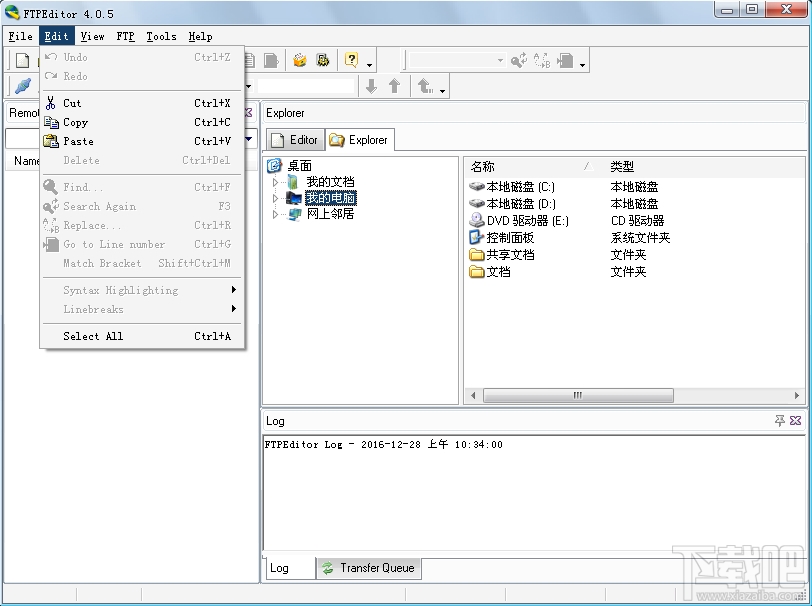
Task: Expand the 我的文档 tree node
Action: point(276,182)
